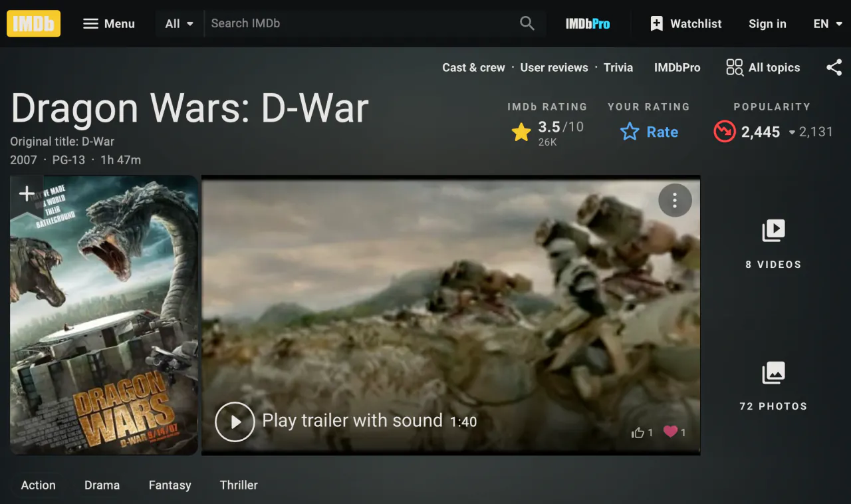Click the IMDb home logo
The height and width of the screenshot is (504, 851).
(33, 23)
